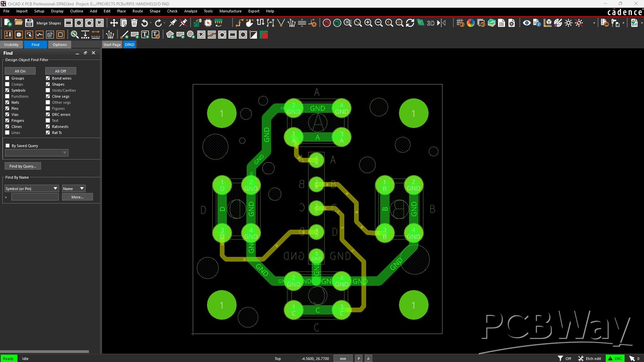Toggle the By Saved Query checkbox
The width and height of the screenshot is (644, 362).
click(8, 146)
